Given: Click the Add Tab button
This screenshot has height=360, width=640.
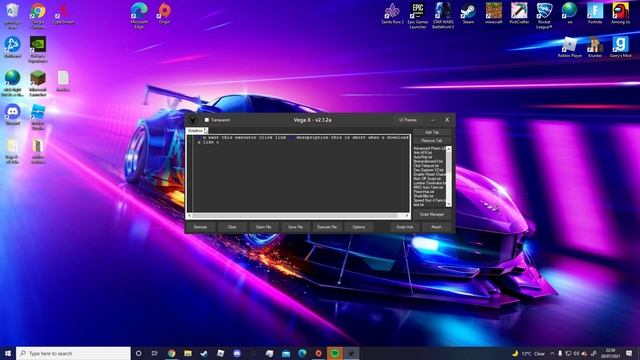Looking at the screenshot, I should click(x=432, y=132).
